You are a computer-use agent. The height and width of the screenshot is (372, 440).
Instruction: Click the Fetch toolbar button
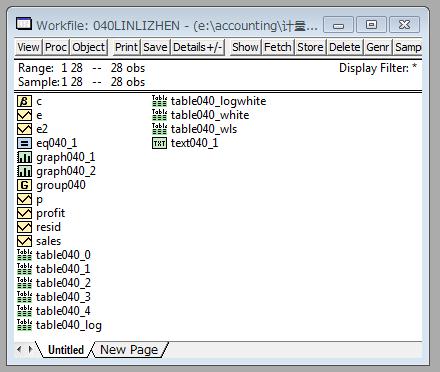coord(278,47)
